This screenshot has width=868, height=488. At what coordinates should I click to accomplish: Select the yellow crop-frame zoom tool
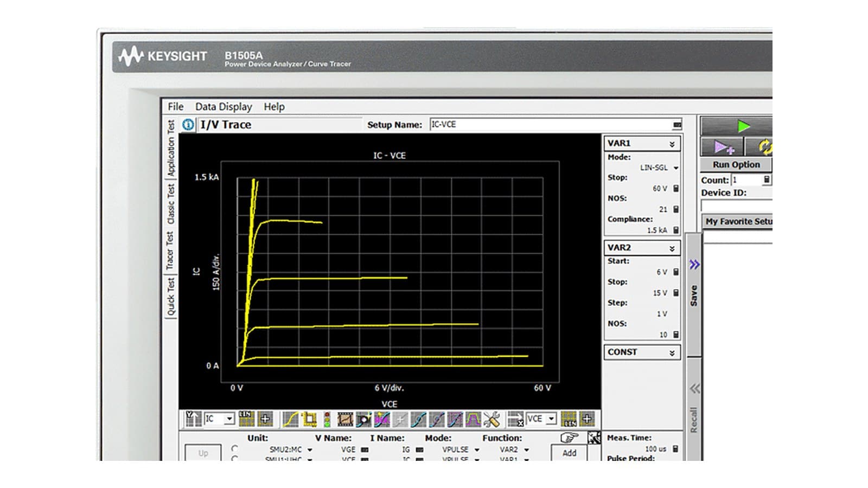pos(309,419)
